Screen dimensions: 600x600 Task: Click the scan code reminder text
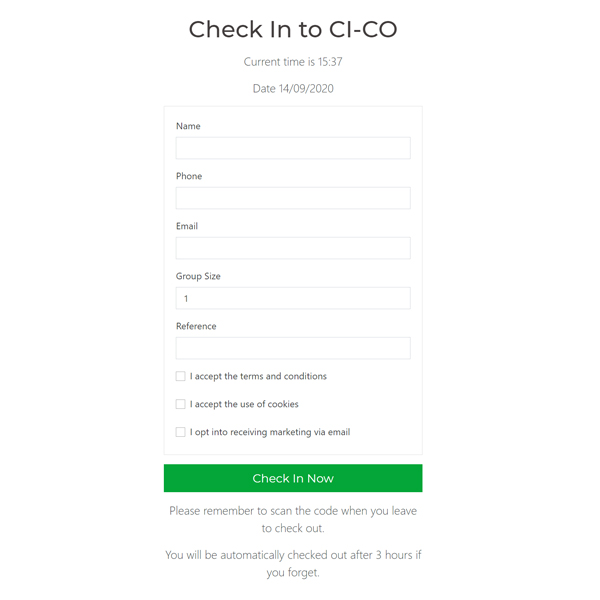pyautogui.click(x=293, y=519)
